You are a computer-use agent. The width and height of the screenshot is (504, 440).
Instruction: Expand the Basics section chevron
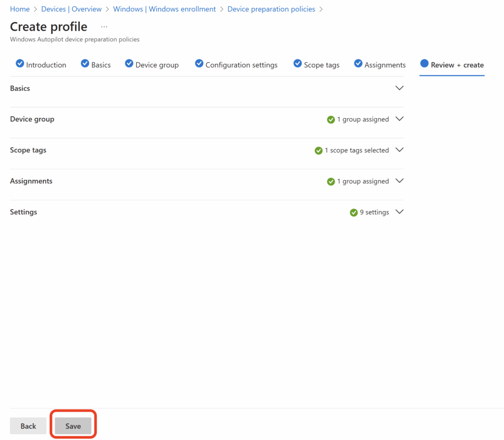click(399, 88)
